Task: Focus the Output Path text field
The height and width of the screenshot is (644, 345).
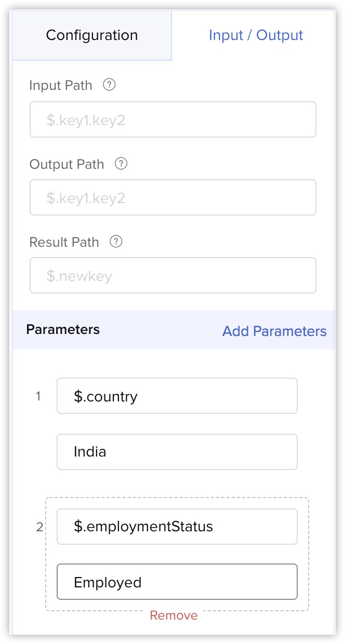Action: point(173,198)
